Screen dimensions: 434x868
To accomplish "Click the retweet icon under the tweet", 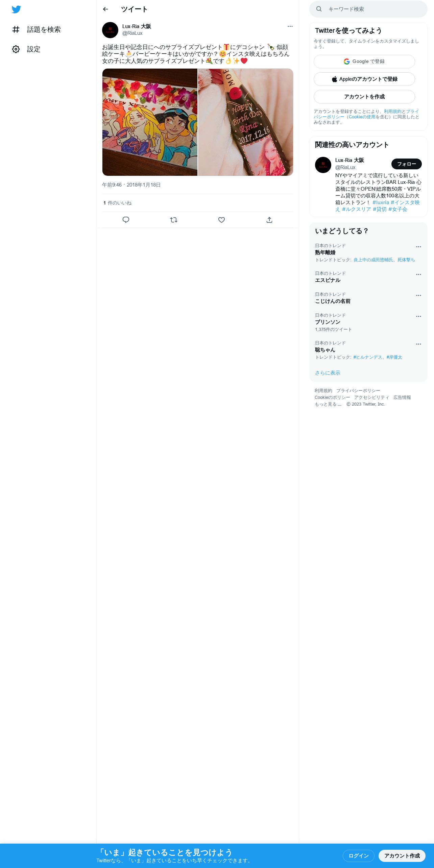I will (x=174, y=220).
